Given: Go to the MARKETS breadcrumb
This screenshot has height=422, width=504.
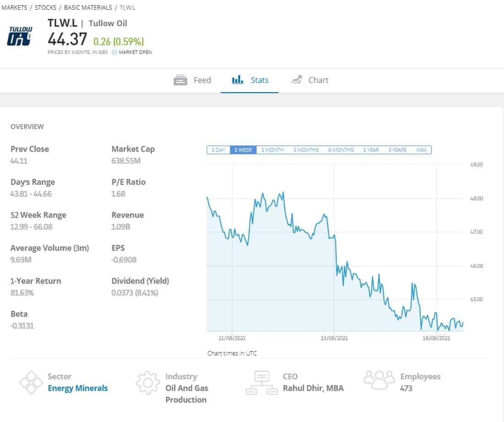Looking at the screenshot, I should 14,7.
